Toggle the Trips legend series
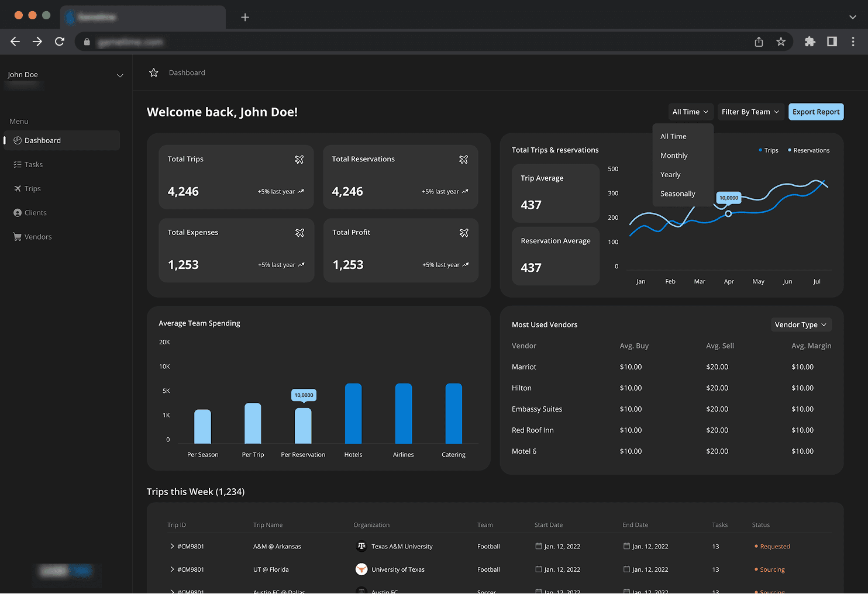Screen dimensions: 868x594 [769, 150]
